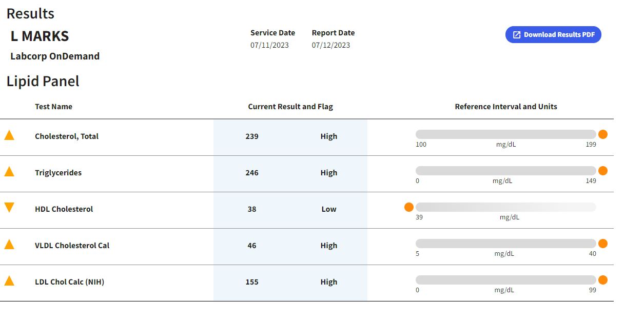This screenshot has width=644, height=323.
Task: Select the Triglycerides test name
Action: coord(58,173)
